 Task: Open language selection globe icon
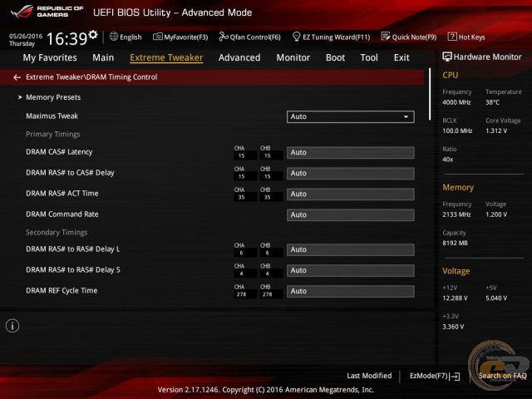(x=114, y=37)
